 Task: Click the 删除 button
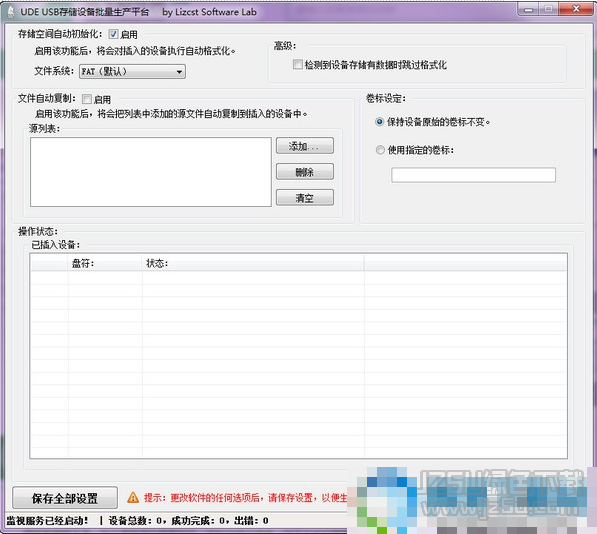click(x=305, y=172)
